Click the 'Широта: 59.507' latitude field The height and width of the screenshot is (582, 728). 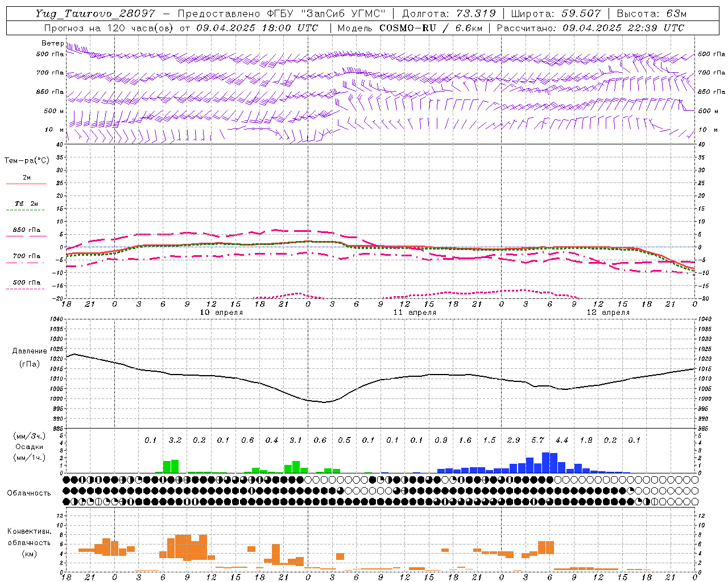pyautogui.click(x=556, y=14)
